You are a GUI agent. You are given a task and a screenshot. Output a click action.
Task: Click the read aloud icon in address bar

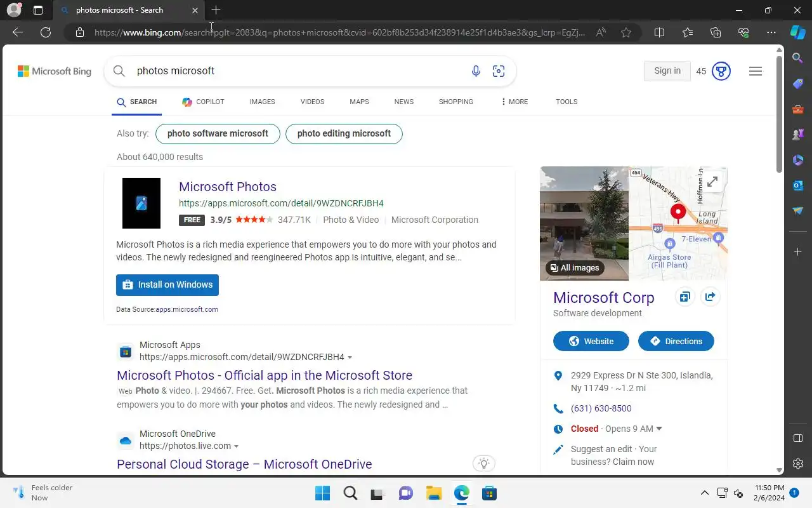[x=601, y=32]
